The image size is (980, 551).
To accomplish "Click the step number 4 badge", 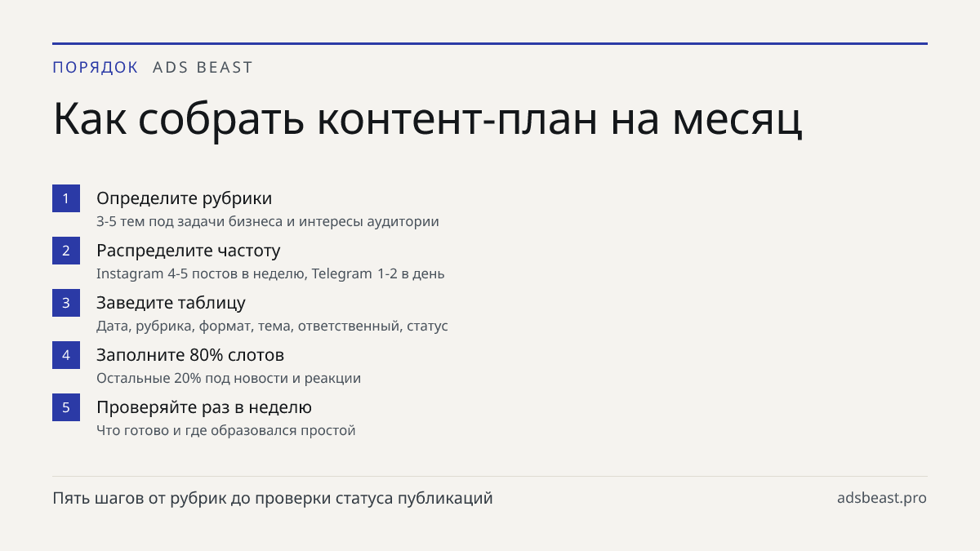I will click(x=66, y=355).
